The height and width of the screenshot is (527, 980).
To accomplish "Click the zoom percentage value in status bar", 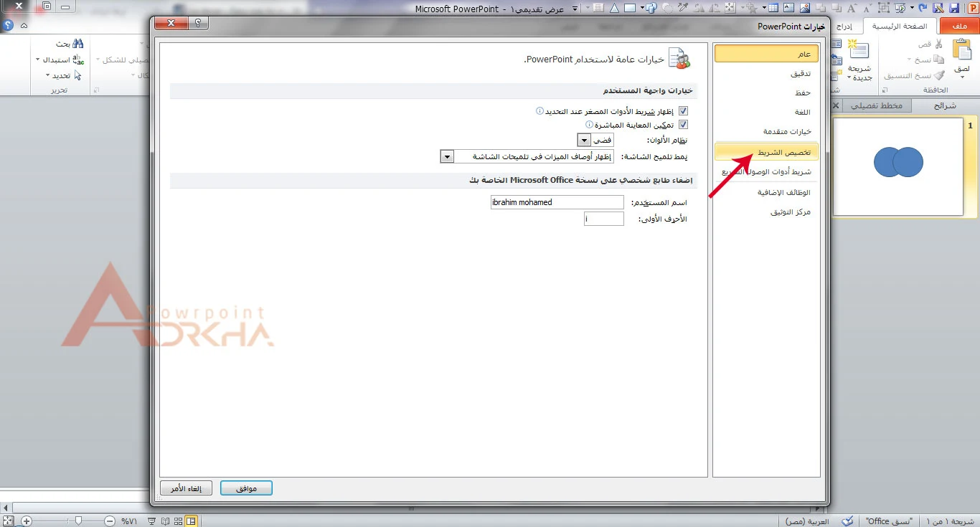I will coord(129,521).
